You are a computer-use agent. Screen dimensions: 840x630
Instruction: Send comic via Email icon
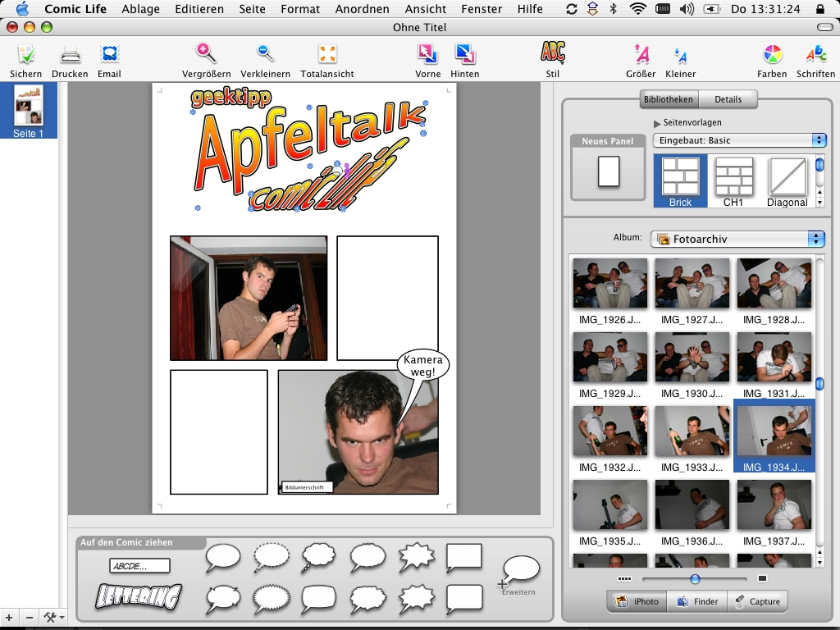[109, 55]
